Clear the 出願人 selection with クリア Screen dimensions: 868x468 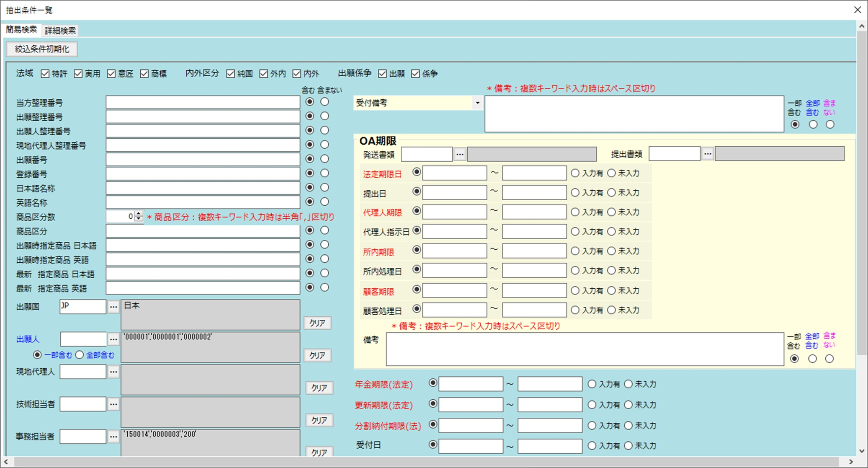click(x=317, y=355)
